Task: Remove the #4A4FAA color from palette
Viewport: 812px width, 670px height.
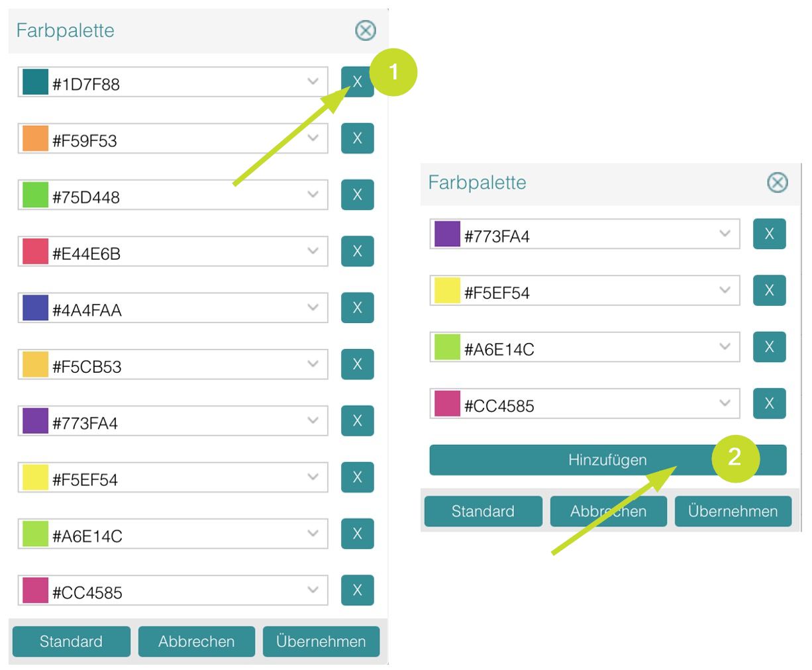Action: pyautogui.click(x=357, y=308)
